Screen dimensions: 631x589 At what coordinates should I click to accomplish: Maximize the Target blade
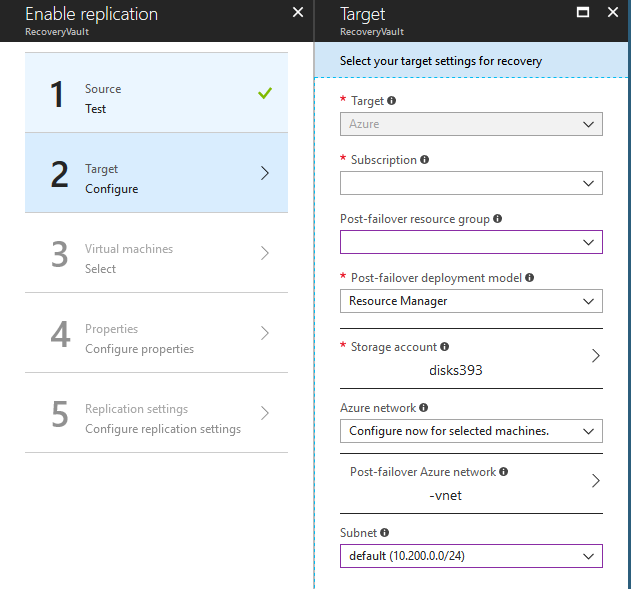[583, 12]
